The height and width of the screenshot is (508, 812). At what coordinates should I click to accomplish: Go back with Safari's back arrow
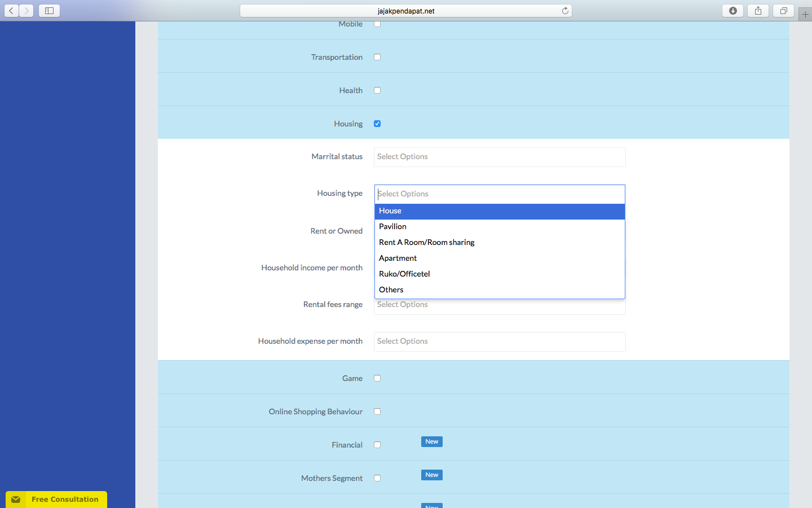pos(11,11)
